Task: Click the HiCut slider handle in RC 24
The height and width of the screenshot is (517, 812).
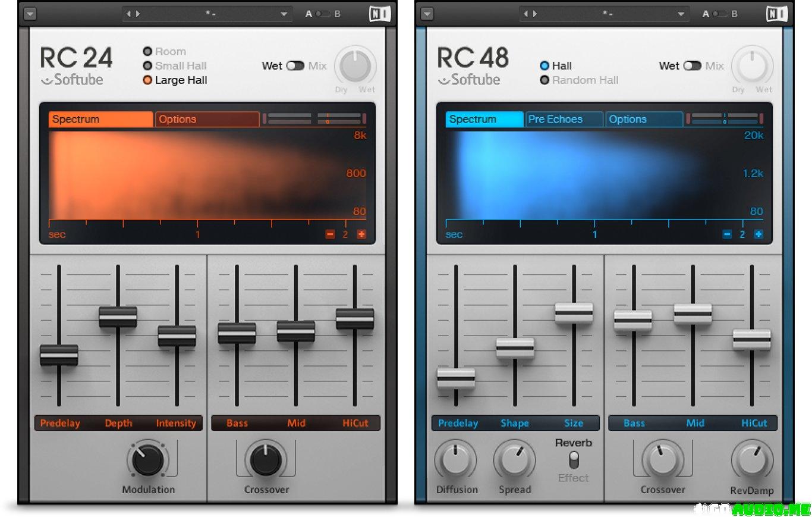Action: pos(355,319)
